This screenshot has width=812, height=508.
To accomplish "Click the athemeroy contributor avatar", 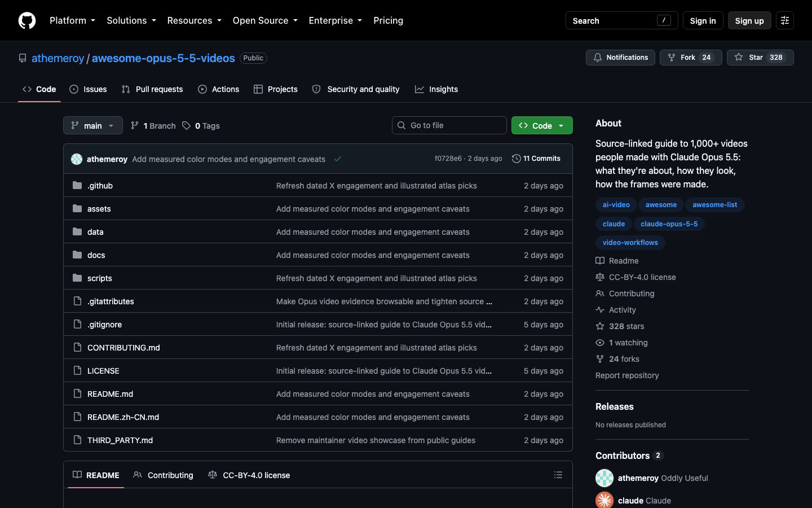I will [604, 478].
